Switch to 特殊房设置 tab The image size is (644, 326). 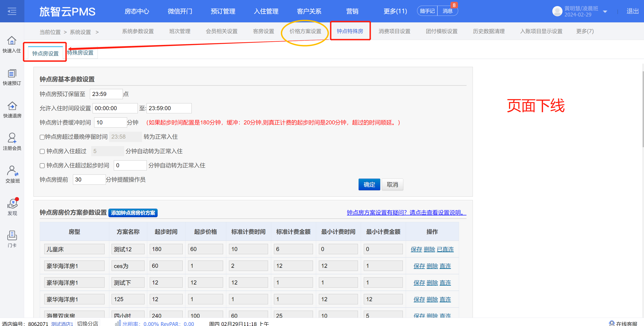(x=80, y=53)
